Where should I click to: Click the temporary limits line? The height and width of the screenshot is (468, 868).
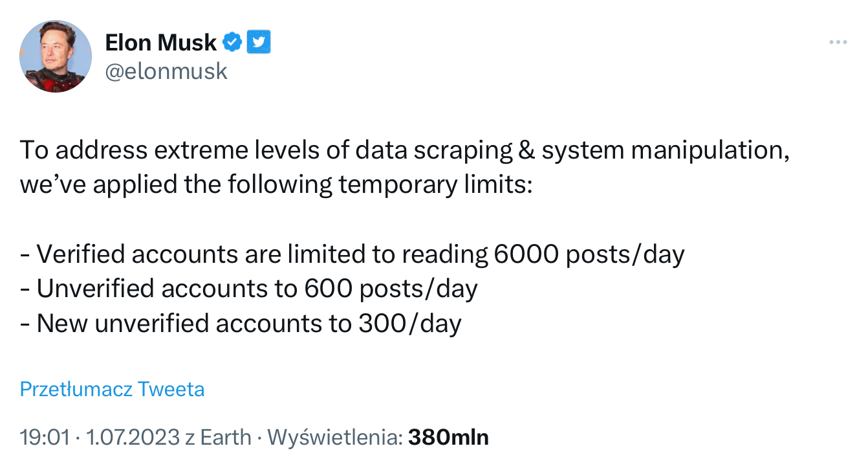pos(275,185)
